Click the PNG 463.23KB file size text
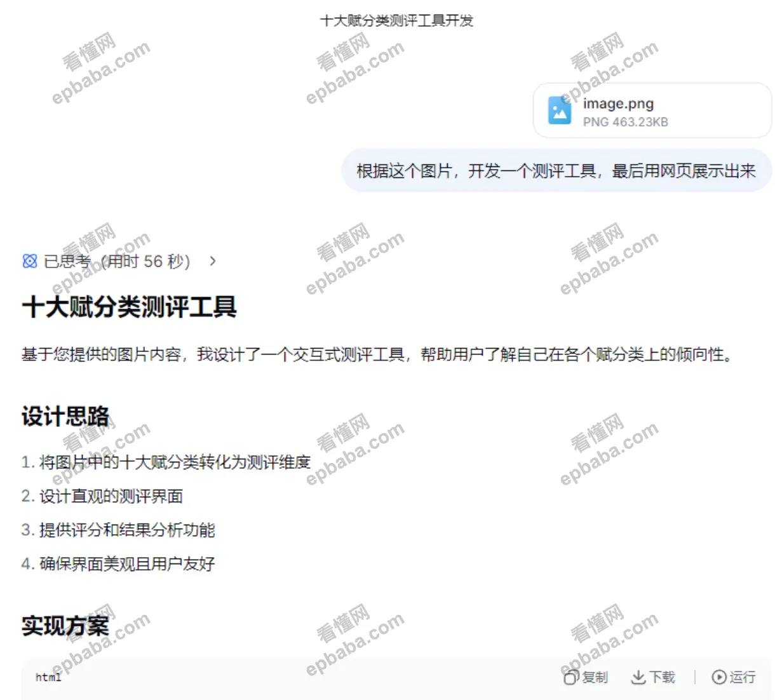 pos(625,122)
